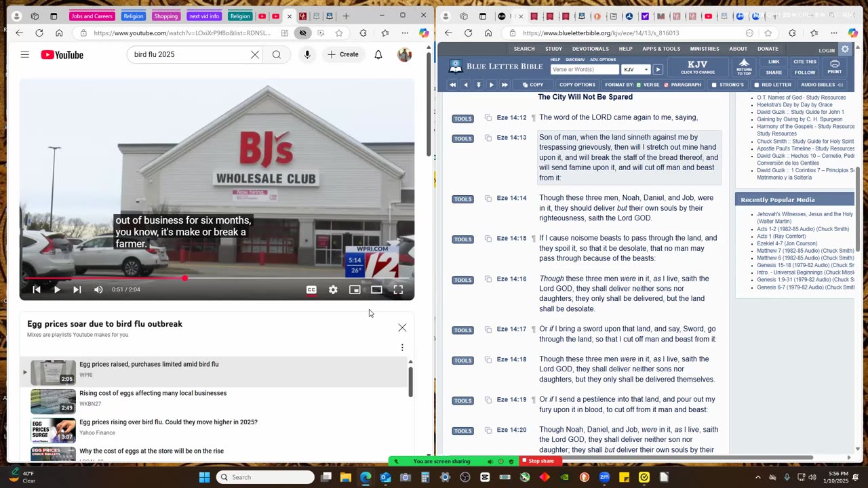Open the YouTube account avatar menu
Screen dimensions: 868x488
pyautogui.click(x=404, y=54)
